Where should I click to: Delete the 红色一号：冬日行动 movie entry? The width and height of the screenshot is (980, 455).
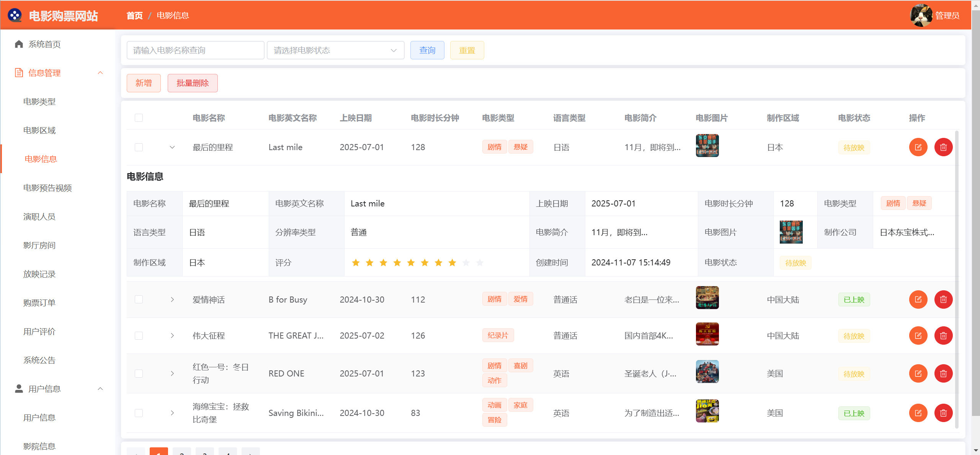tap(943, 373)
